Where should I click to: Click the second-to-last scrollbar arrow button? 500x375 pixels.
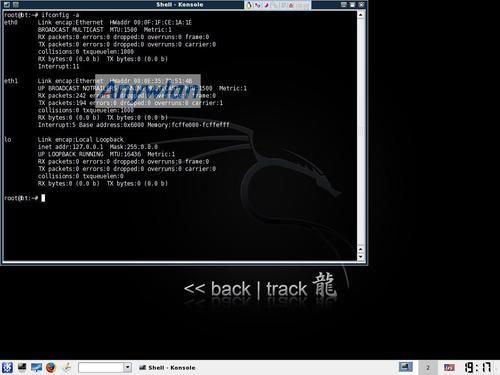pyautogui.click(x=361, y=250)
